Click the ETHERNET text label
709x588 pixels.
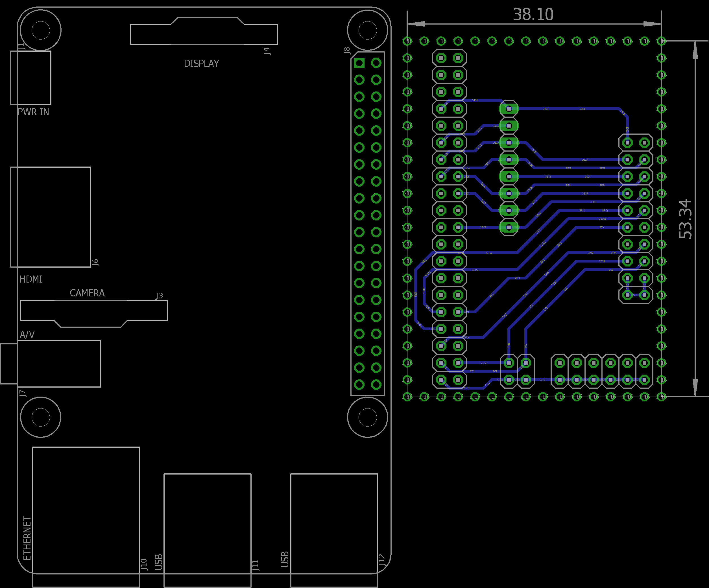[27, 538]
